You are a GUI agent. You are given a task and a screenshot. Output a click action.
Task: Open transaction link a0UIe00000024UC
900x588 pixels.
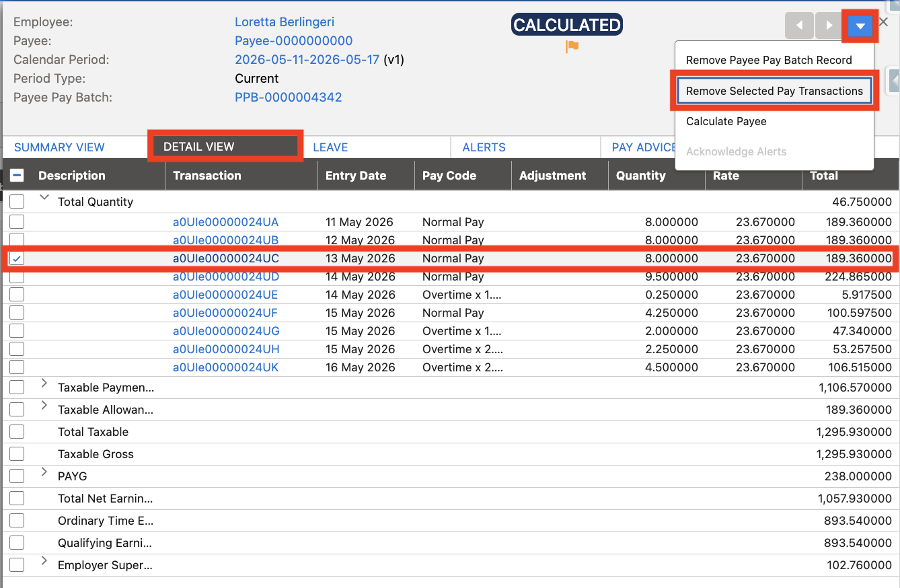coord(226,258)
